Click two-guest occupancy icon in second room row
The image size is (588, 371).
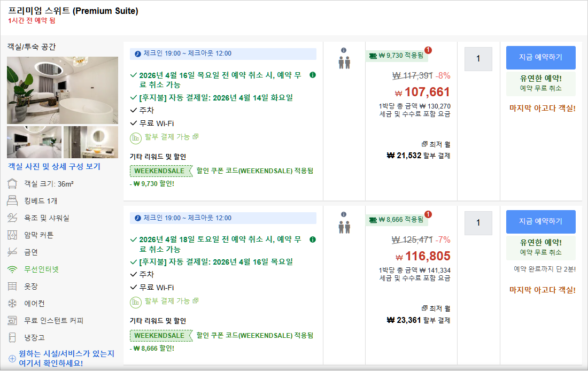(x=344, y=227)
